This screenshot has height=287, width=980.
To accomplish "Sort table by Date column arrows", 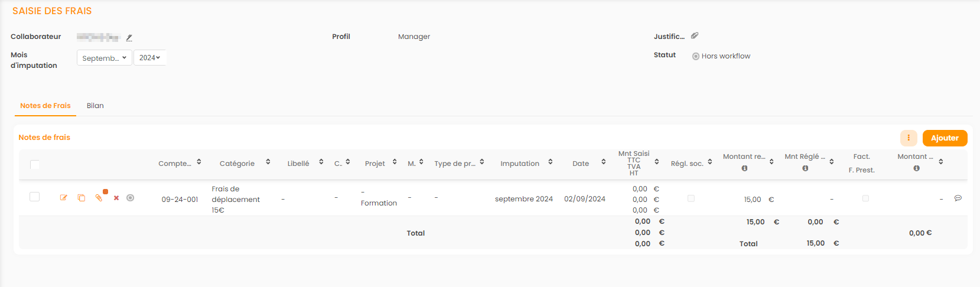I will pyautogui.click(x=603, y=162).
